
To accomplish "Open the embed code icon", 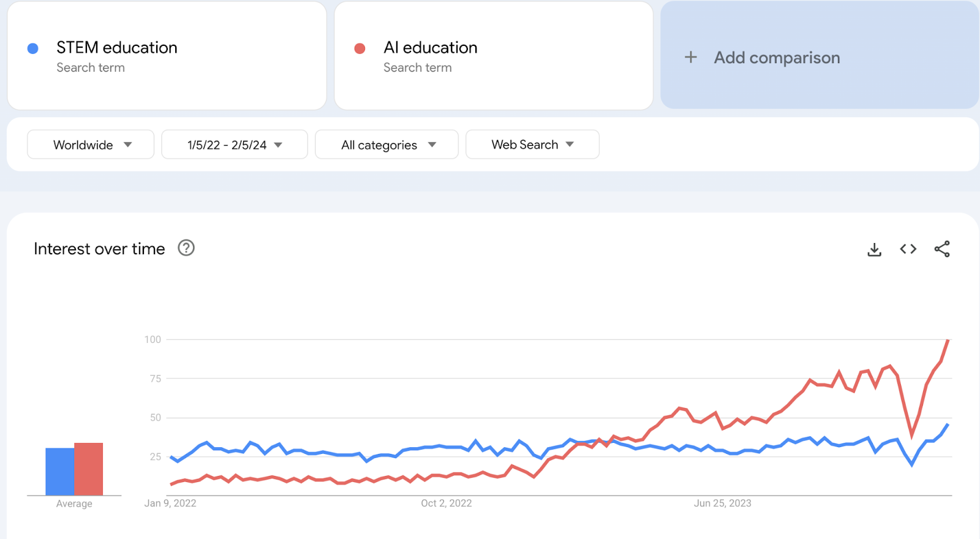I will 908,249.
